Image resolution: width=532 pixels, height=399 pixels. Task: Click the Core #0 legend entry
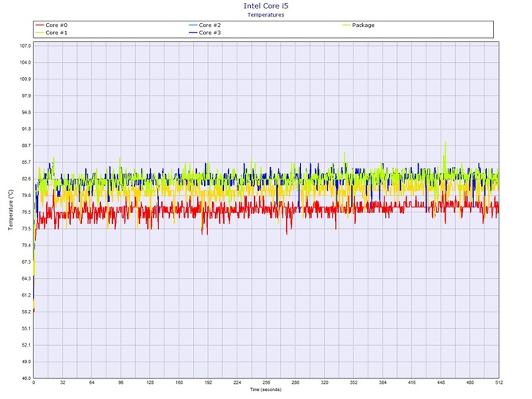click(x=52, y=25)
